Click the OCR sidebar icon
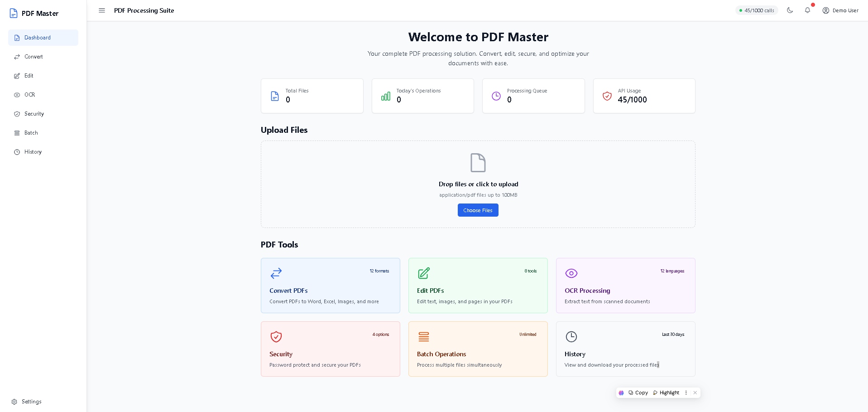 [17, 95]
